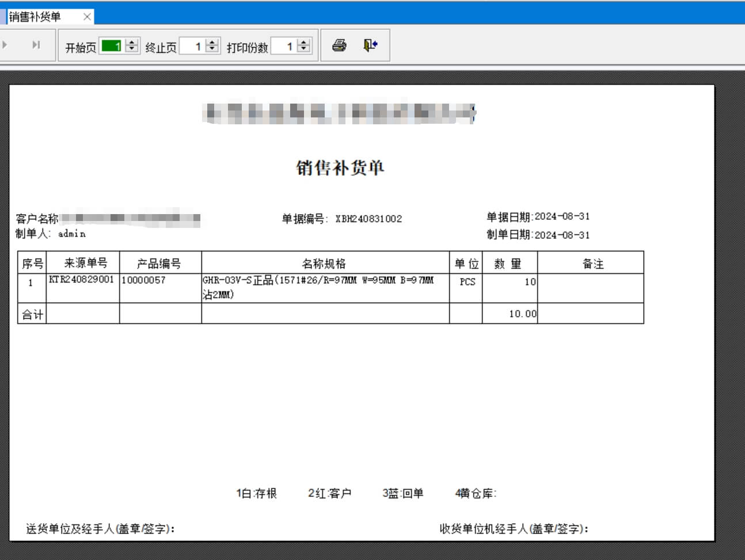Viewport: 745px width, 560px height.
Task: Click the 打印份数 number field
Action: (283, 46)
